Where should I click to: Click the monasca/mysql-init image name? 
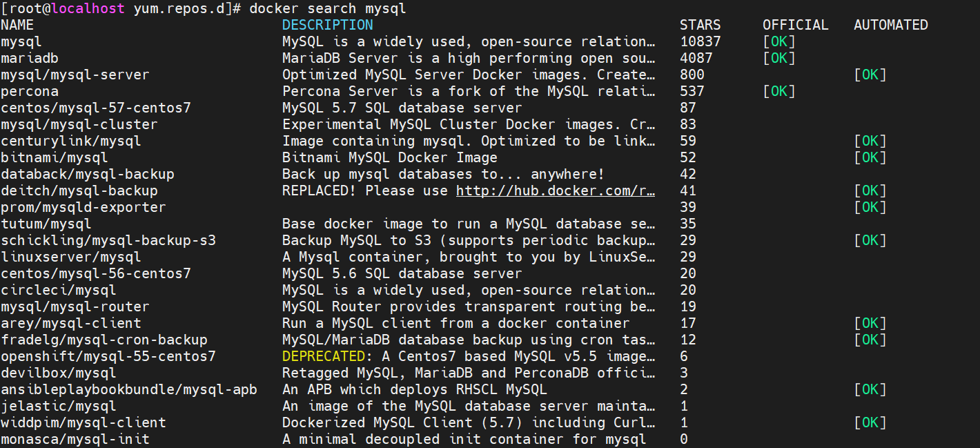pos(75,439)
